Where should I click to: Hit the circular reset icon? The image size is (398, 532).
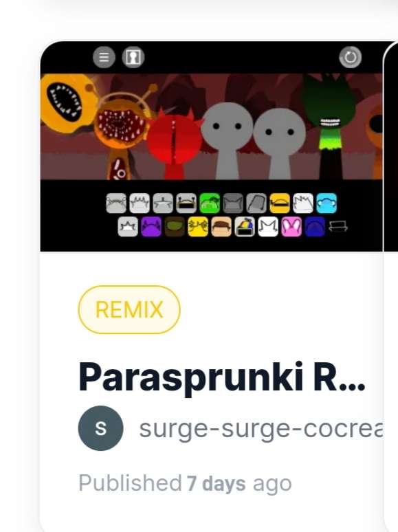click(350, 57)
